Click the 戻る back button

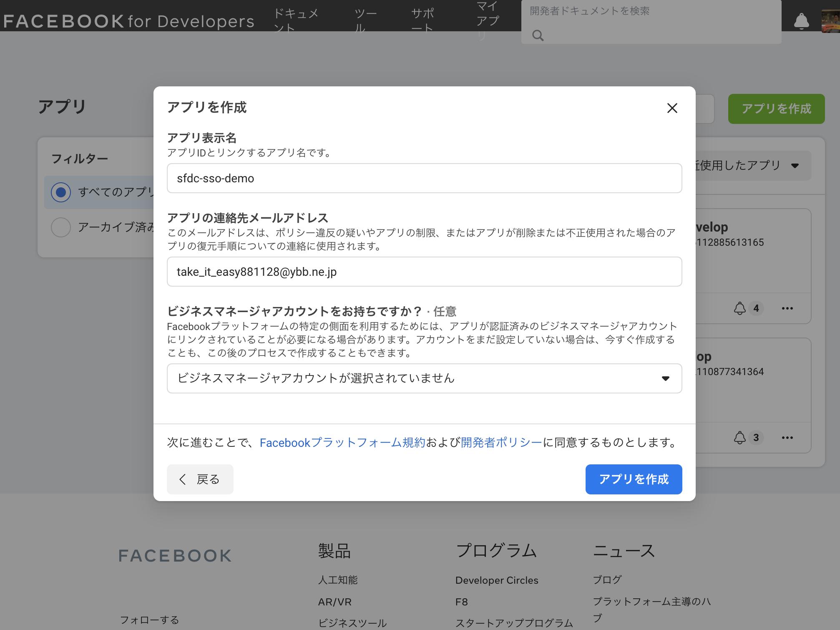(200, 479)
